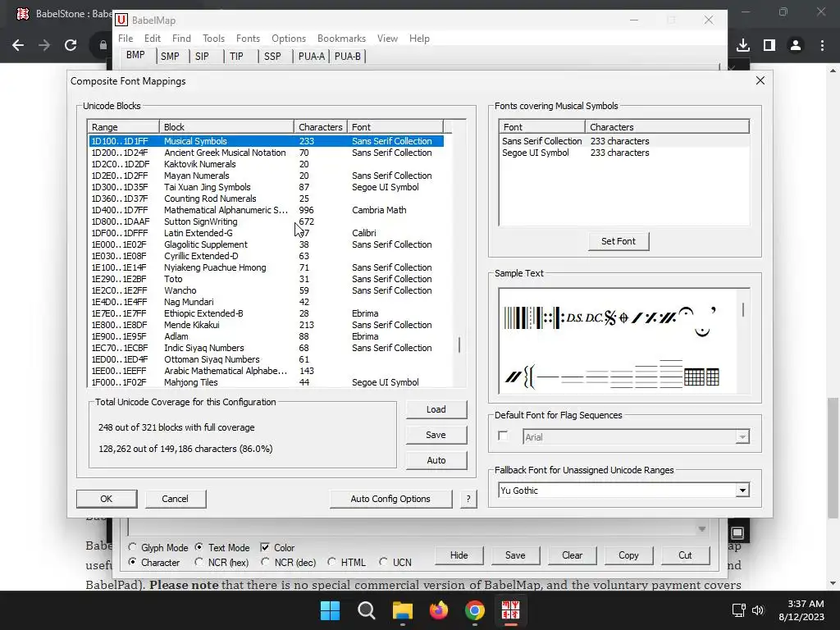Click the Block column header

pos(226,127)
